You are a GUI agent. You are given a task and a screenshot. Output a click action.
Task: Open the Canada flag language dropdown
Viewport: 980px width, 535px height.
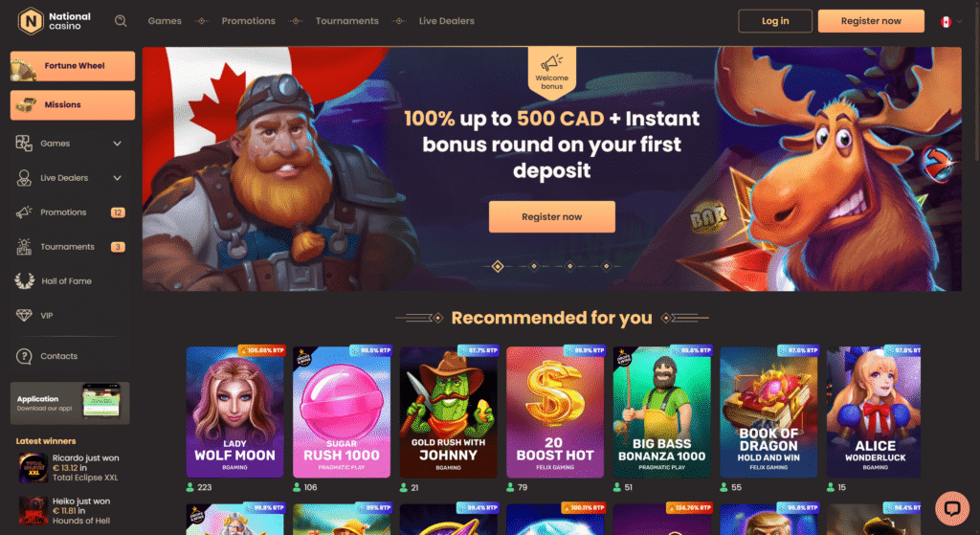950,21
